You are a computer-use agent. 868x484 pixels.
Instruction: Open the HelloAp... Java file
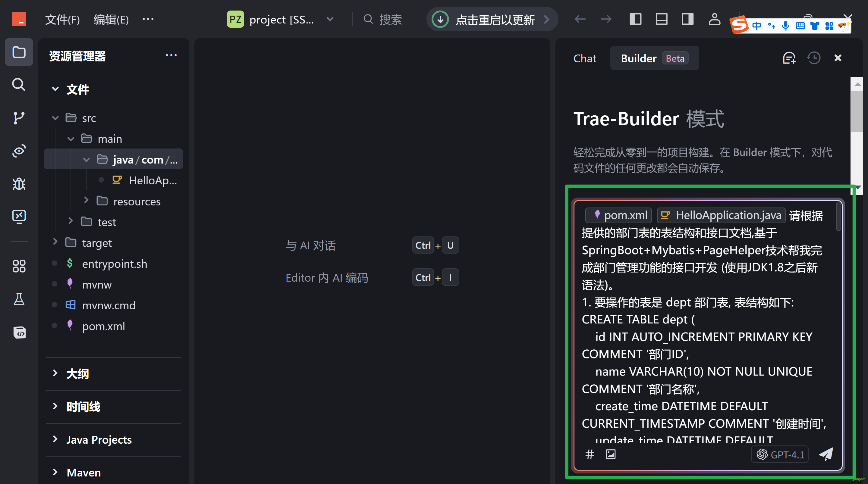[145, 180]
